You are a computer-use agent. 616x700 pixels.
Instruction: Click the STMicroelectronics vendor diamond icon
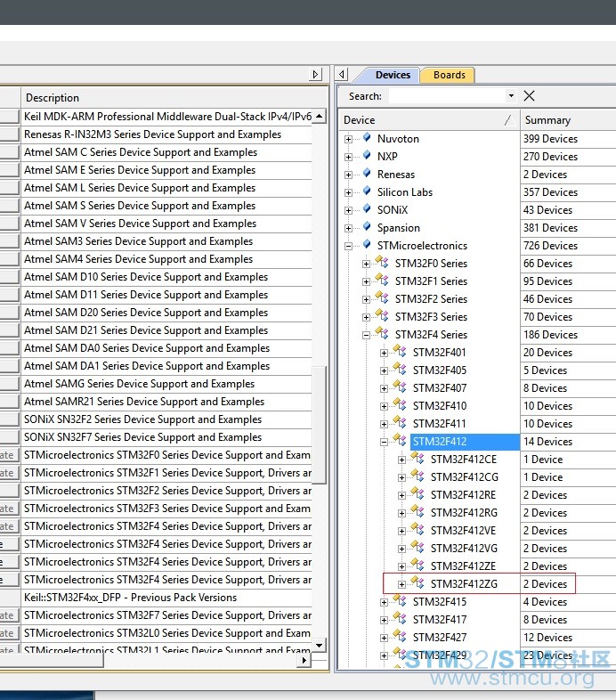(367, 245)
